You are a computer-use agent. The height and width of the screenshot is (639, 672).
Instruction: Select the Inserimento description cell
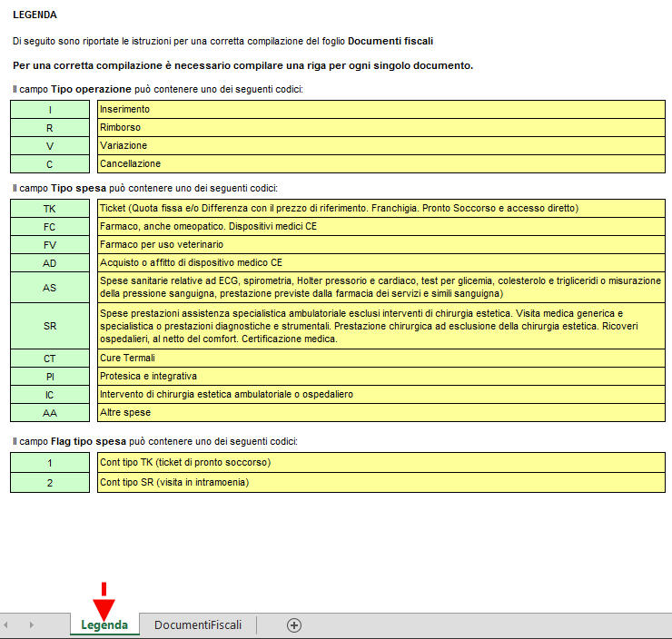[381, 110]
